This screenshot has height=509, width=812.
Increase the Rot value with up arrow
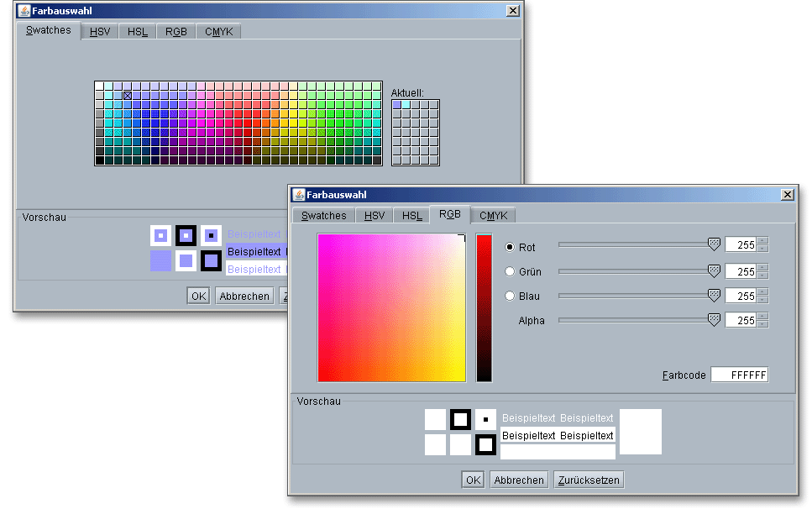pyautogui.click(x=762, y=241)
